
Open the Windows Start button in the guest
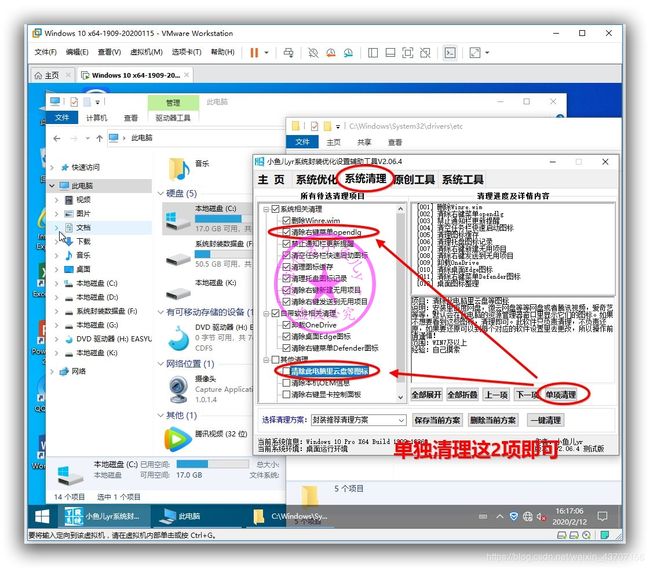[x=42, y=517]
